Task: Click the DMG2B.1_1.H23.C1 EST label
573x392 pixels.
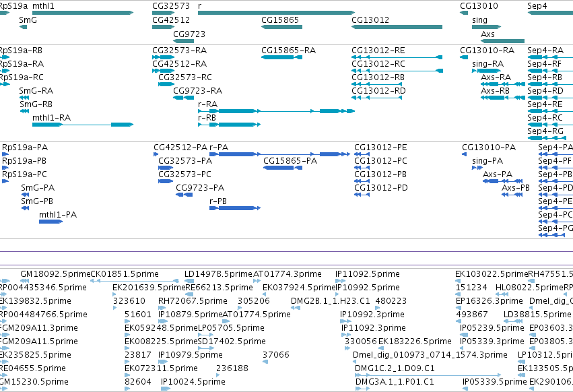Action: (x=331, y=301)
